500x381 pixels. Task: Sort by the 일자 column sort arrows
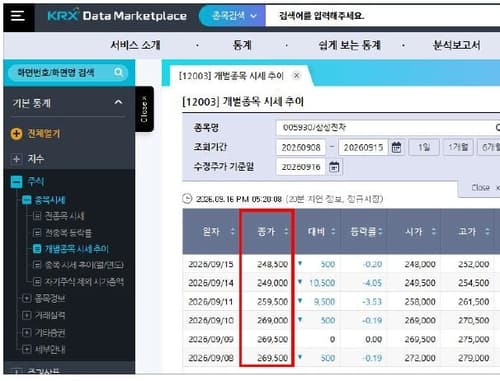[233, 231]
